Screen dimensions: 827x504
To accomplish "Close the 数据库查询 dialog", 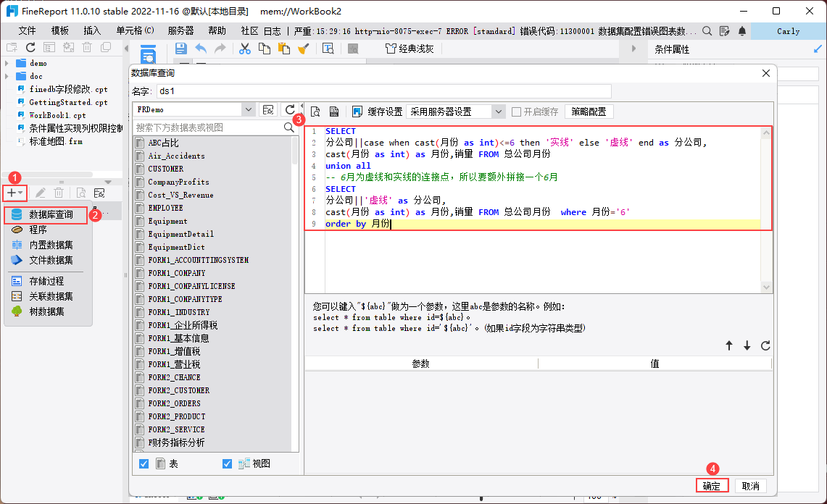I will tap(766, 73).
